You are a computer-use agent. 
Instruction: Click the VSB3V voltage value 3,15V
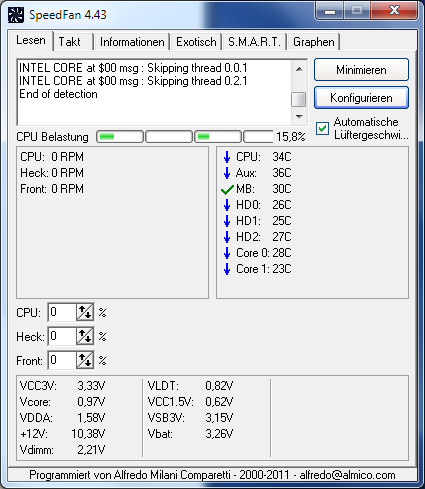click(219, 418)
